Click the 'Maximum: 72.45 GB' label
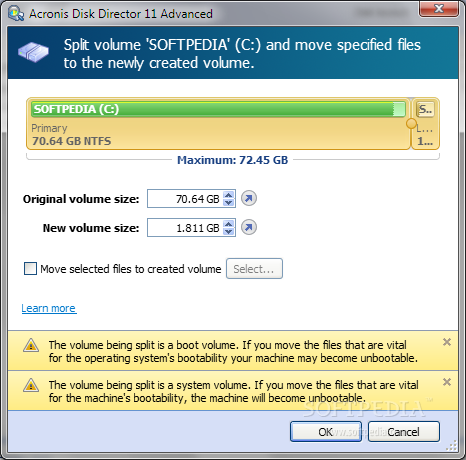Viewport: 466px width, 460px height. (232, 160)
